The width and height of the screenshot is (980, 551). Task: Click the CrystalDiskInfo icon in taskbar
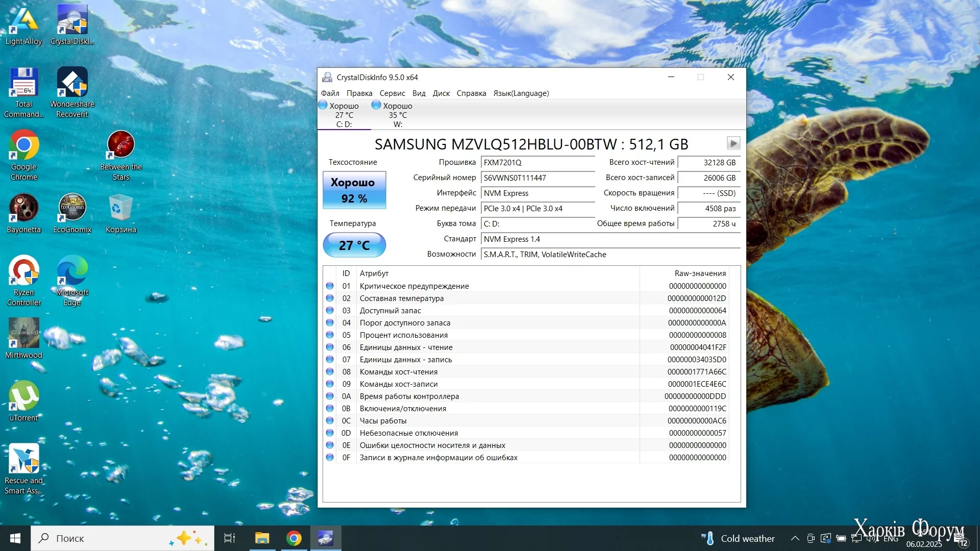coord(326,538)
